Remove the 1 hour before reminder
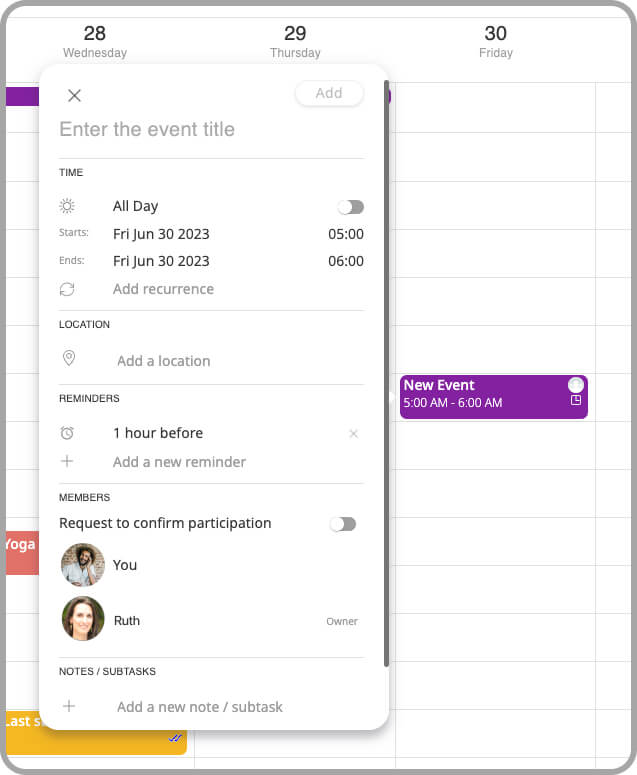 (353, 434)
